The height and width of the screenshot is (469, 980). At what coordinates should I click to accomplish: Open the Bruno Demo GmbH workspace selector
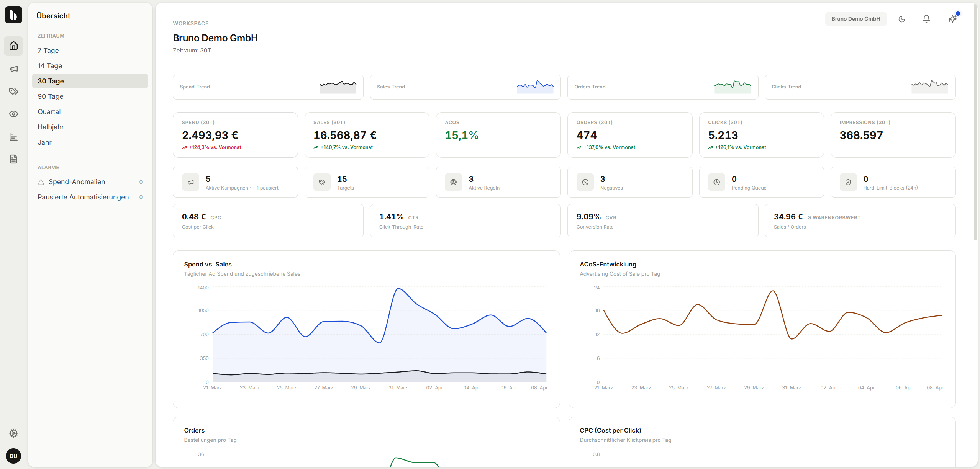point(855,19)
